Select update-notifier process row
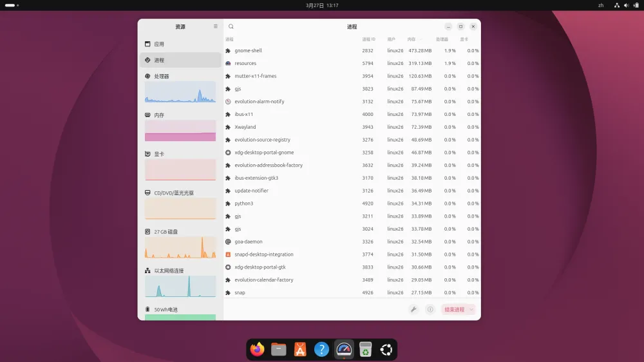The image size is (644, 362). pos(352,191)
